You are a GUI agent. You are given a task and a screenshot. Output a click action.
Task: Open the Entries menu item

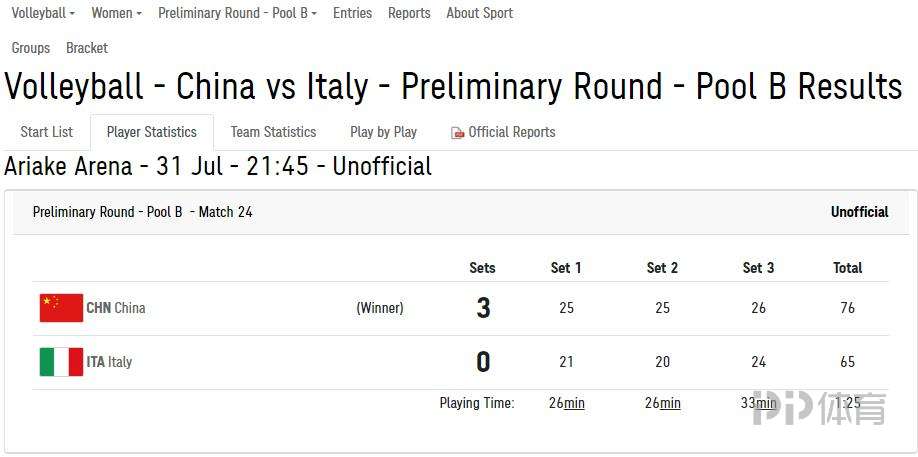point(352,13)
